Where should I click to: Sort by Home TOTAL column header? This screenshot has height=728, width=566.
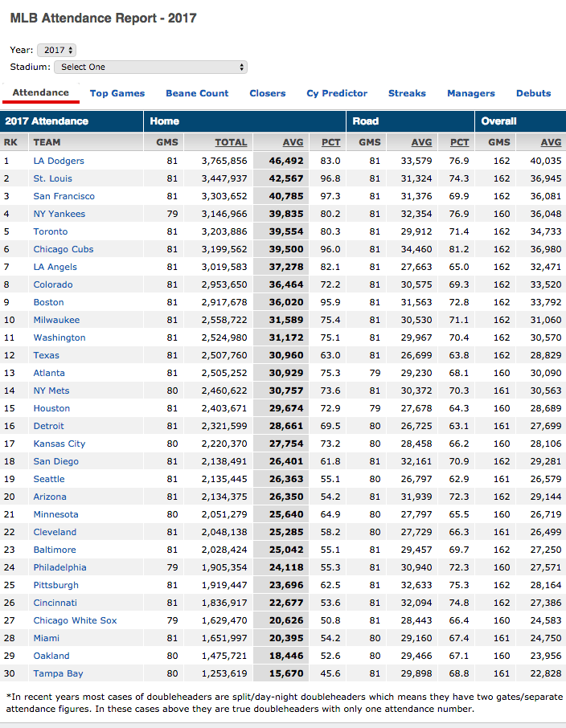(x=231, y=142)
